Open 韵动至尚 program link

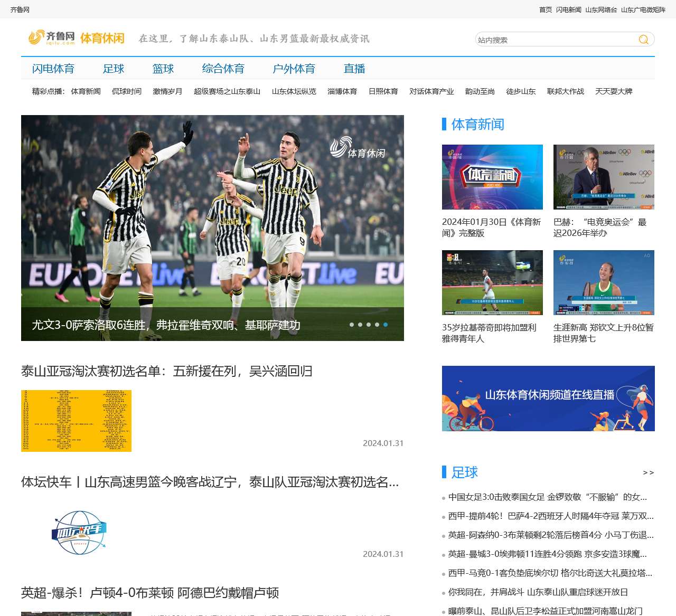480,91
